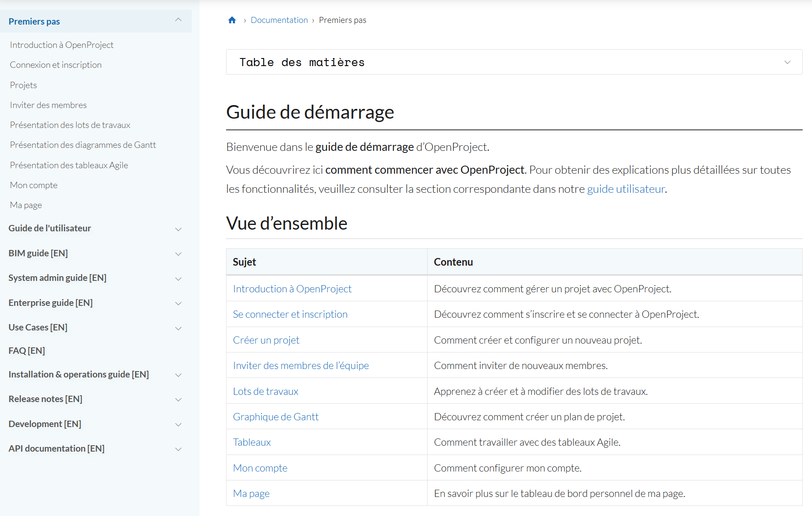Open the Graphique de Gantt table link
Image resolution: width=812 pixels, height=516 pixels.
(x=276, y=416)
